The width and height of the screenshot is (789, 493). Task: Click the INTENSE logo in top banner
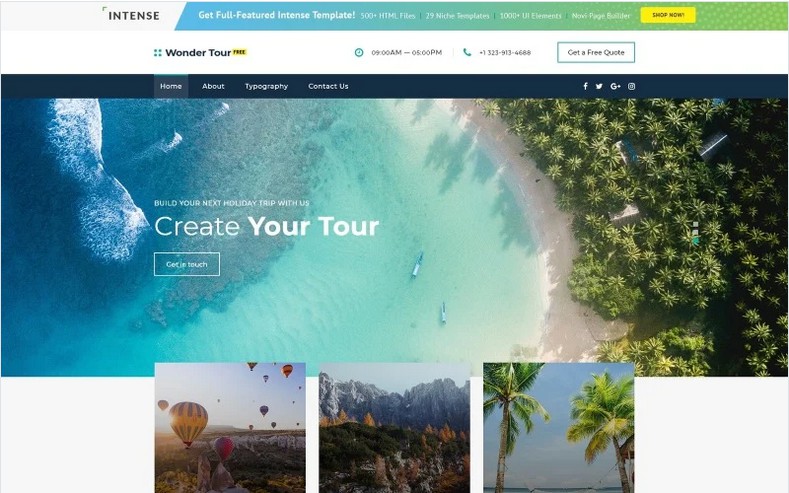click(132, 15)
